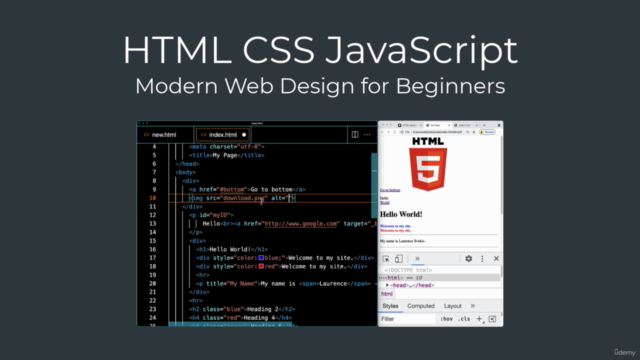
Task: Click the split editor icon in the code editor
Action: [x=355, y=135]
